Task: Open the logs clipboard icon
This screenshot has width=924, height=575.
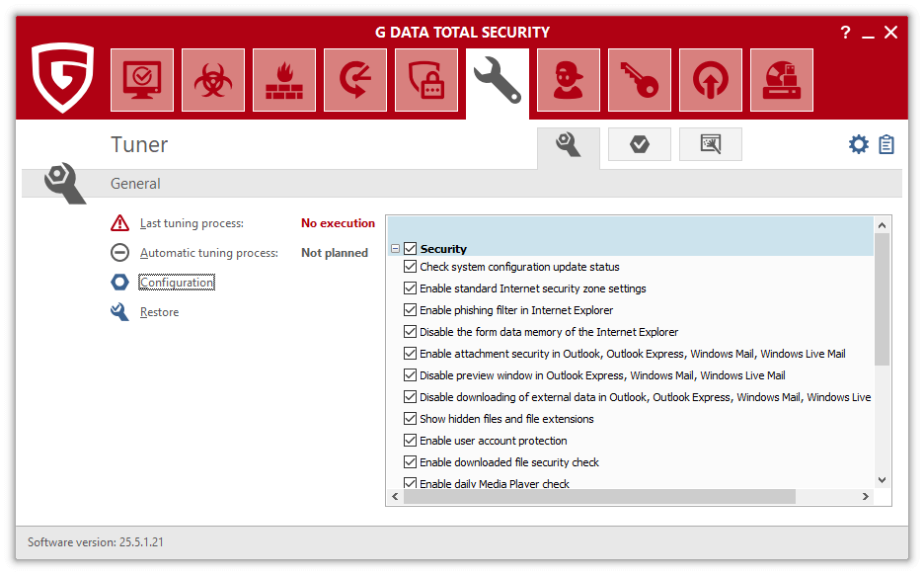Action: pos(886,144)
